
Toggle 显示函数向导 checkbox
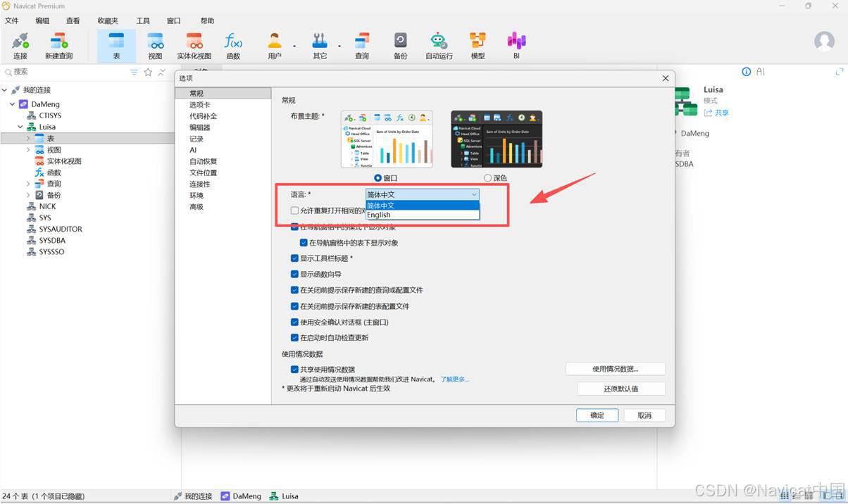coord(295,275)
